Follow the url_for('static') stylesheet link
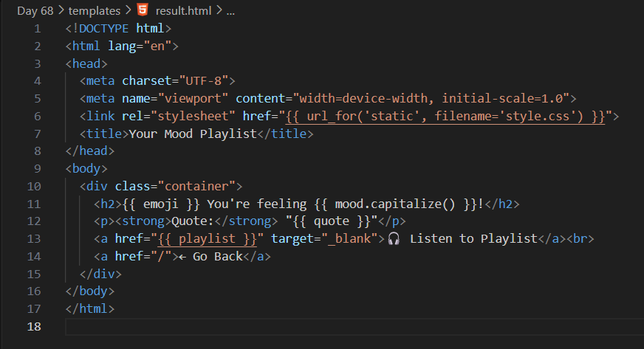 tap(445, 117)
